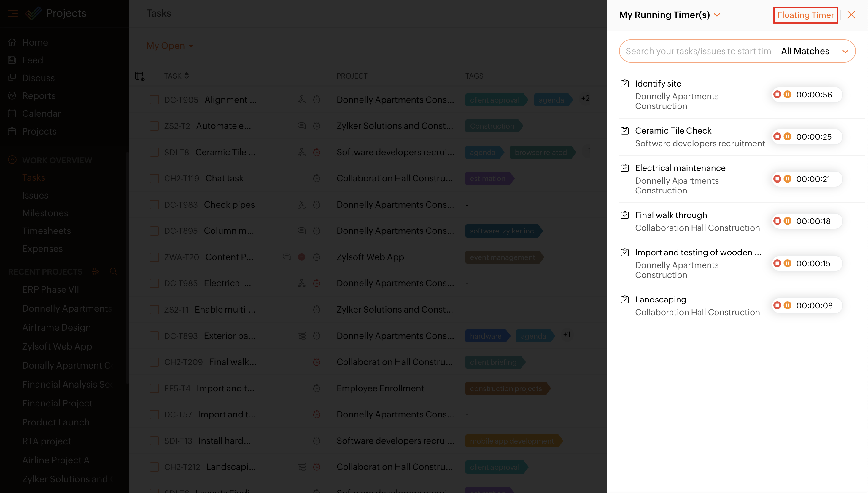Stop the Identify site timer
Image resolution: width=868 pixels, height=493 pixels.
click(x=777, y=95)
